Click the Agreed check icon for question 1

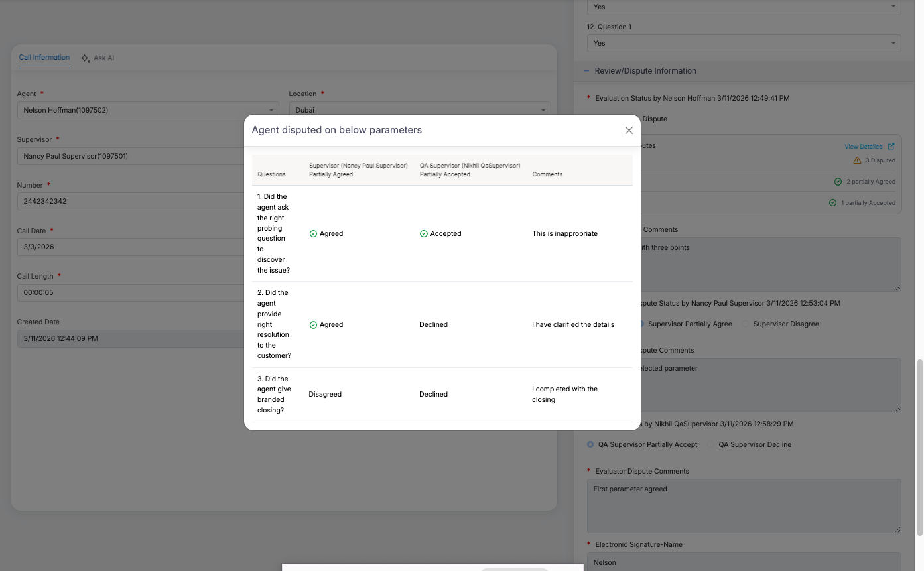(x=313, y=234)
